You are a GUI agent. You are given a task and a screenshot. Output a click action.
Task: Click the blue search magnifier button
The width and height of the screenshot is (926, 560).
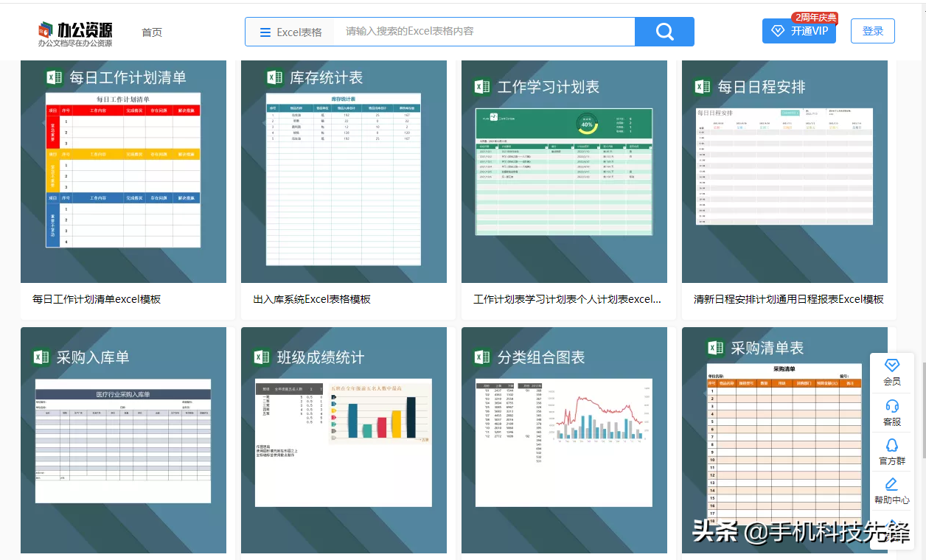tap(664, 32)
